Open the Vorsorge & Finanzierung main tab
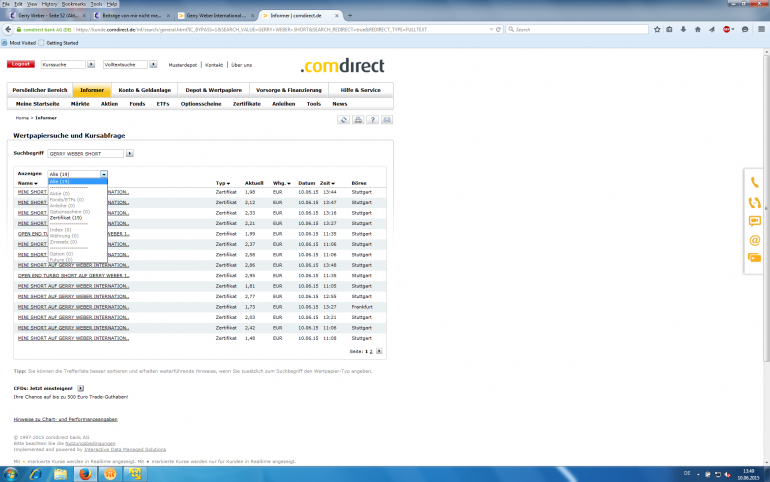The image size is (770, 482). 289,90
